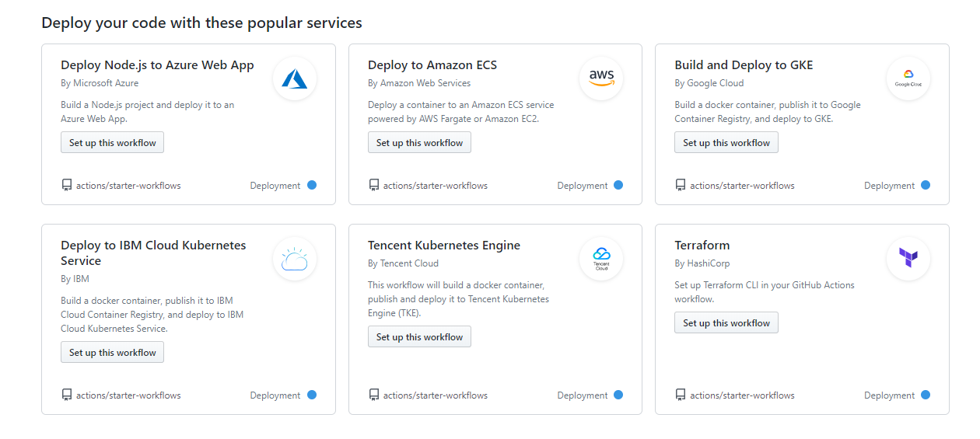Click the AWS logo icon
The height and width of the screenshot is (439, 980).
(601, 78)
